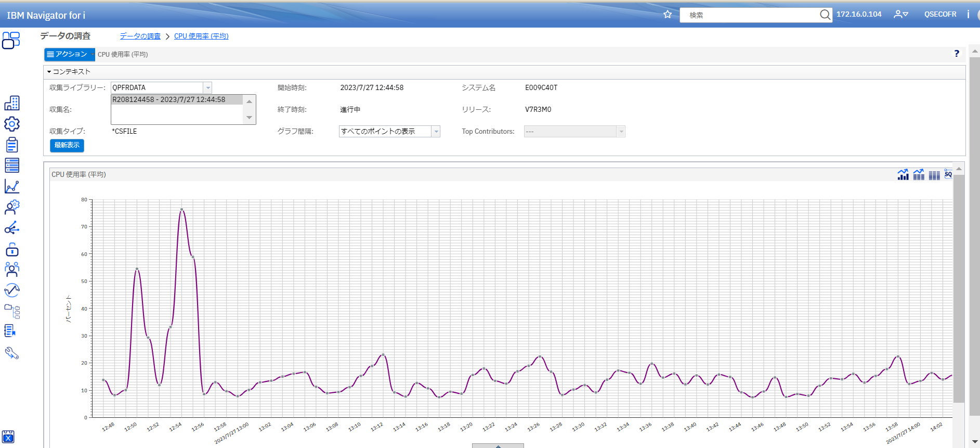Show table-only view icon
The image size is (980, 448).
934,175
